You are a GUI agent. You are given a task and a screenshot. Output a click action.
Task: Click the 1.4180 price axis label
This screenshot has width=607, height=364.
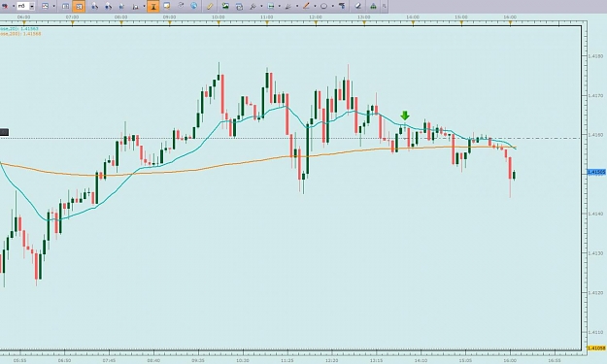595,56
